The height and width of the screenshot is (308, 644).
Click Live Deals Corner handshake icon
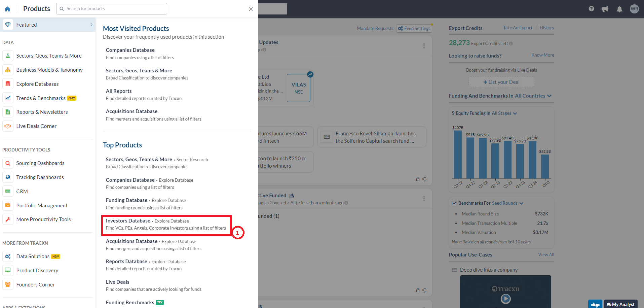tap(8, 126)
